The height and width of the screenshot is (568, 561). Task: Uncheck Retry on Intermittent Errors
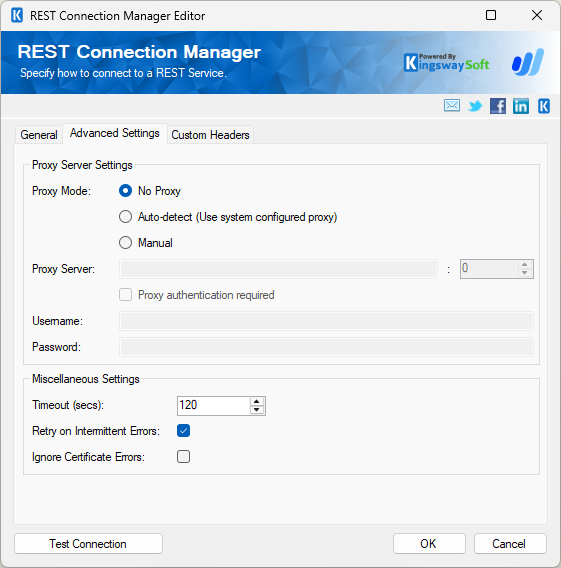pyautogui.click(x=183, y=431)
